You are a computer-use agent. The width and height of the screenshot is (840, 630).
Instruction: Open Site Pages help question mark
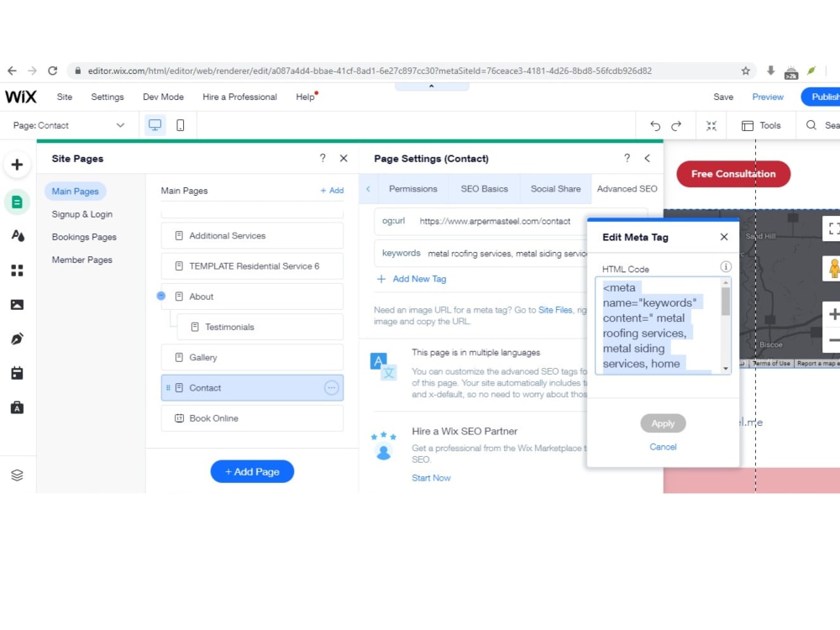tap(323, 158)
